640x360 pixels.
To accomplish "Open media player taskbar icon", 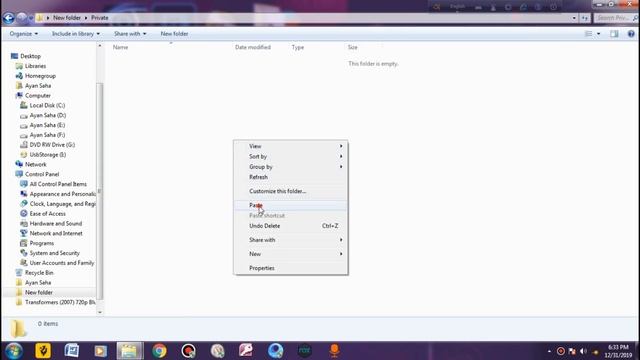I will [x=100, y=351].
